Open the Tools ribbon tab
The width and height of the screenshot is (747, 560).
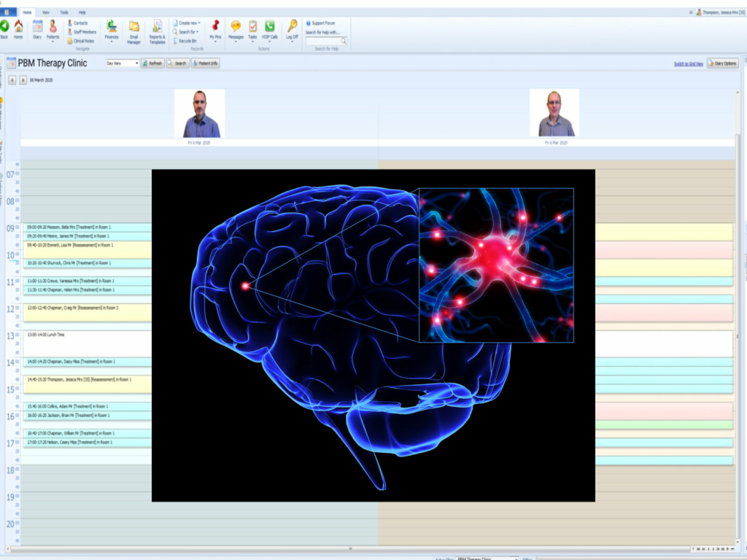[64, 12]
